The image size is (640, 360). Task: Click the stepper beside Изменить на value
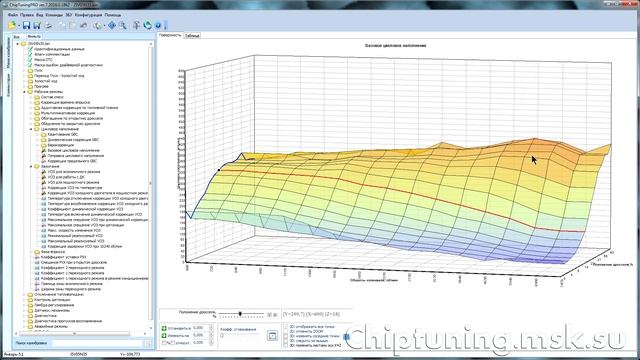211,335
